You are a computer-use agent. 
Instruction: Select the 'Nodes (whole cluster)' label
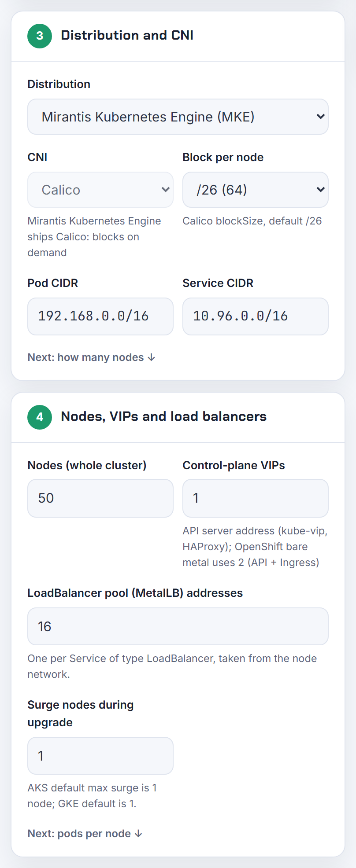(x=87, y=465)
